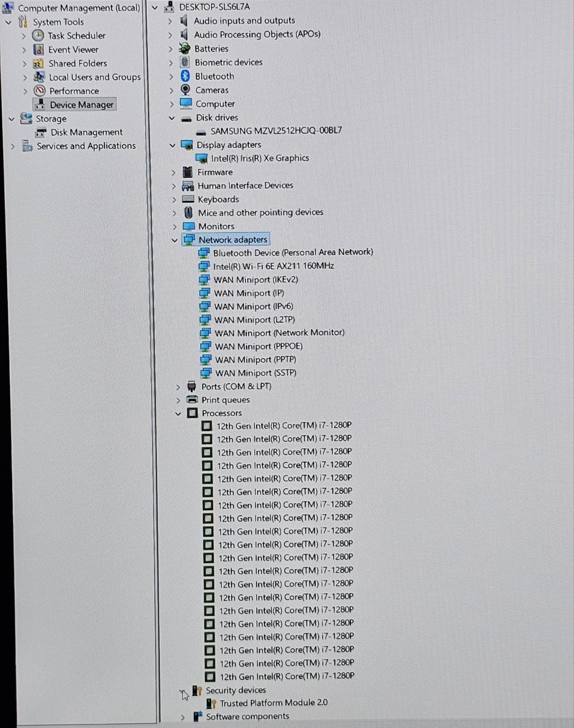Click the Print queues printer icon

[192, 399]
